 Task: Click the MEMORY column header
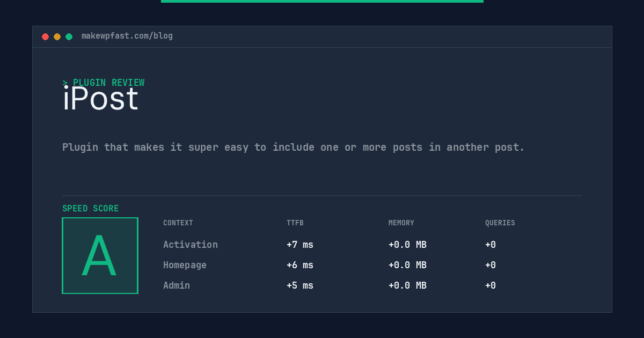[x=401, y=223]
